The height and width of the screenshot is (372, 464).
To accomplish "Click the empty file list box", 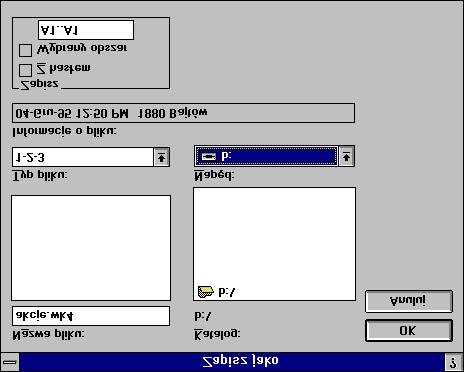I will [91, 248].
